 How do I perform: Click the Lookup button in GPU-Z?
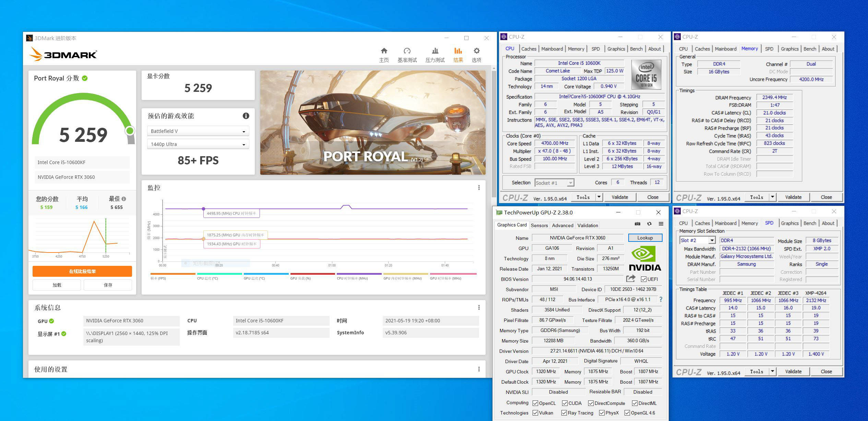[645, 238]
